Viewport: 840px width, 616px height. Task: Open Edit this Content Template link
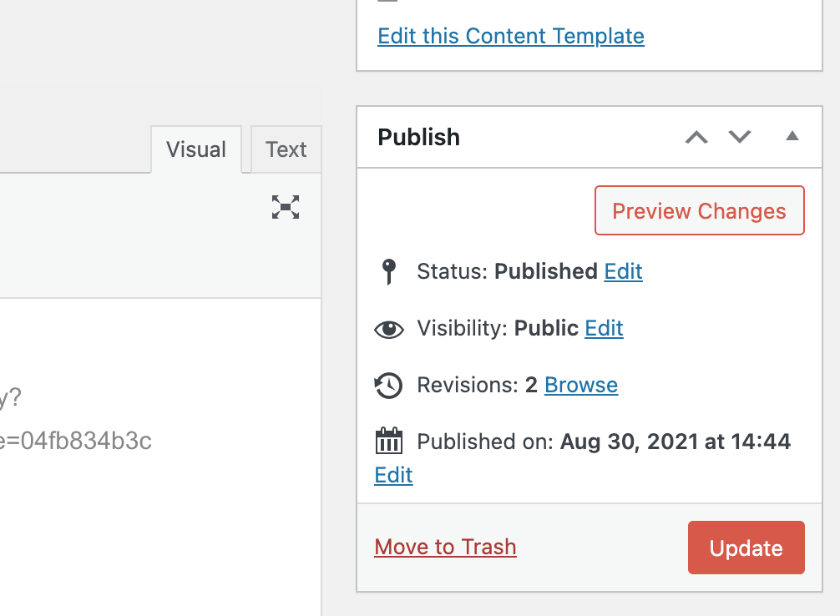[x=511, y=37]
